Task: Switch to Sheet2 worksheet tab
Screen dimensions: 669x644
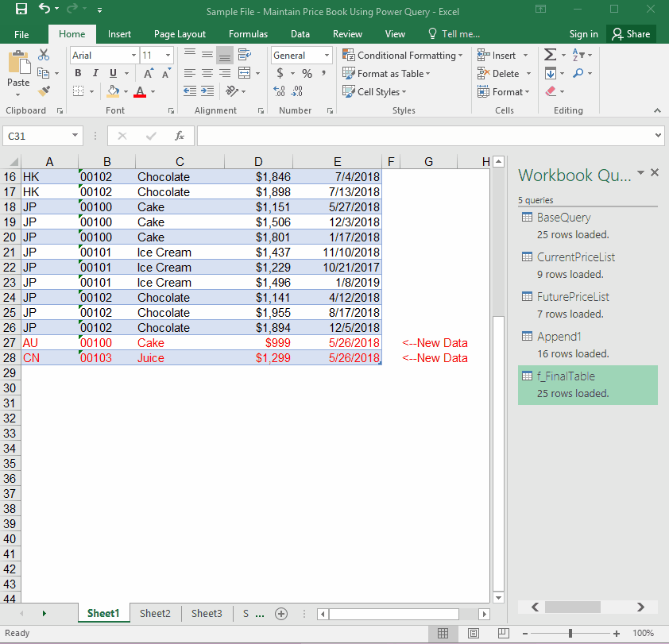Action: (155, 614)
